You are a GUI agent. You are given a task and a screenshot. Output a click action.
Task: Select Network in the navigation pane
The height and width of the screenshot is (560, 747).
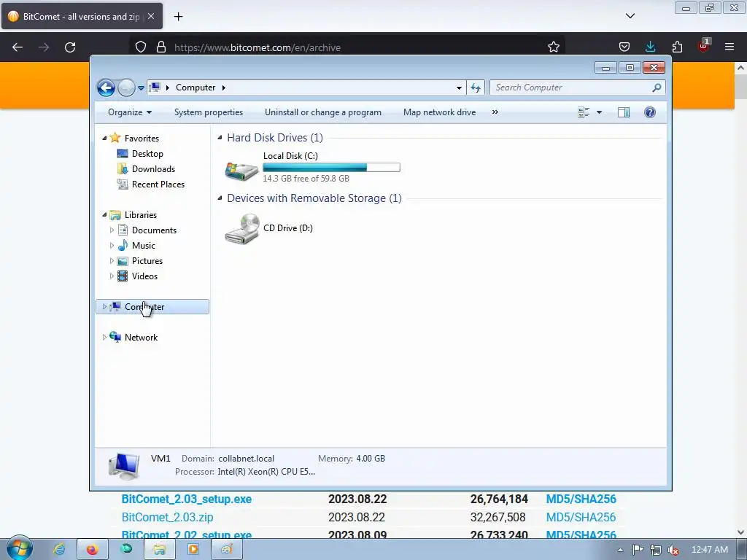(x=141, y=337)
